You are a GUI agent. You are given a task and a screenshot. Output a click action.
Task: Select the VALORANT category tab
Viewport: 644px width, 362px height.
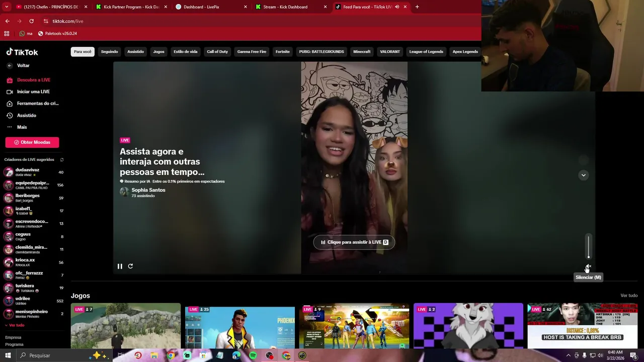point(390,52)
